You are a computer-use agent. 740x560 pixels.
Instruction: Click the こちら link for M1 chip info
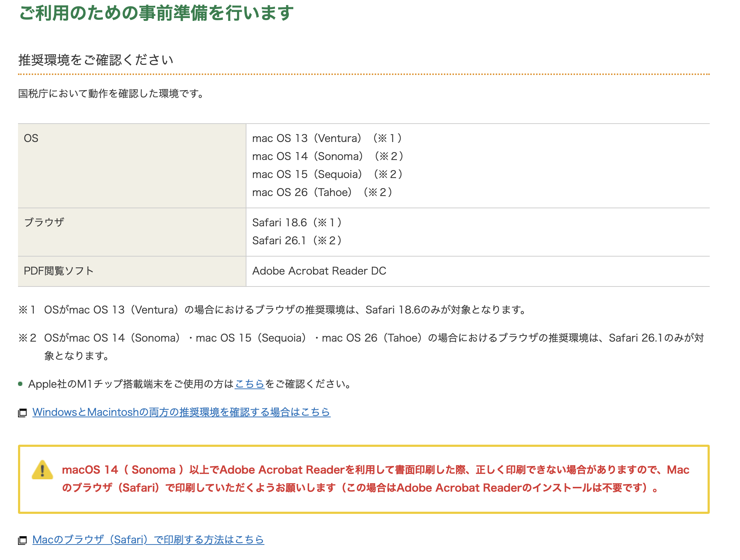(249, 384)
